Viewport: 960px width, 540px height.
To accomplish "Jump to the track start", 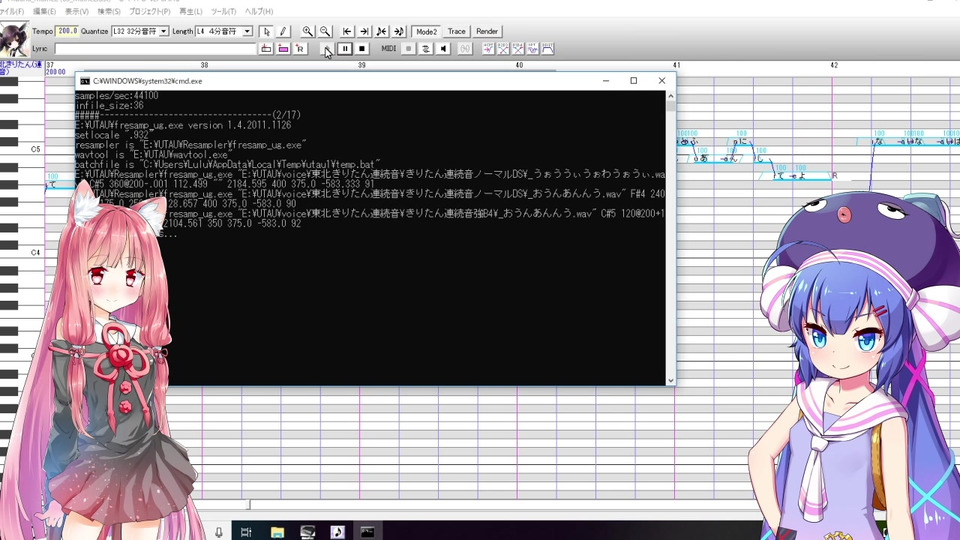I will (x=347, y=31).
